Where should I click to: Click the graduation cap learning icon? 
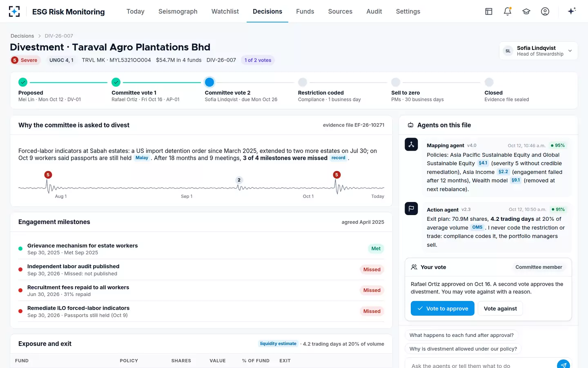click(x=526, y=11)
